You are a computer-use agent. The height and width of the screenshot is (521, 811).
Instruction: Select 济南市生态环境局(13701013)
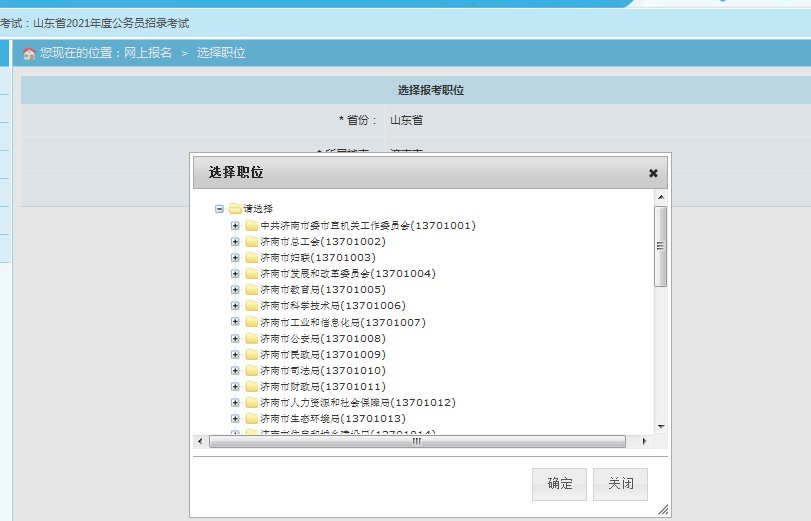[333, 419]
